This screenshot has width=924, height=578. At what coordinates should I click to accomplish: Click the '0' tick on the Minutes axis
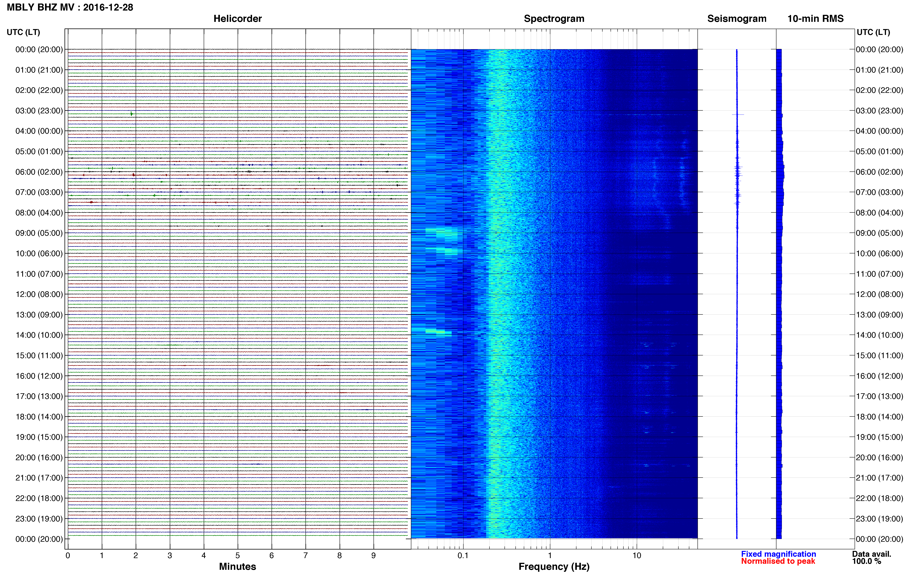point(68,555)
